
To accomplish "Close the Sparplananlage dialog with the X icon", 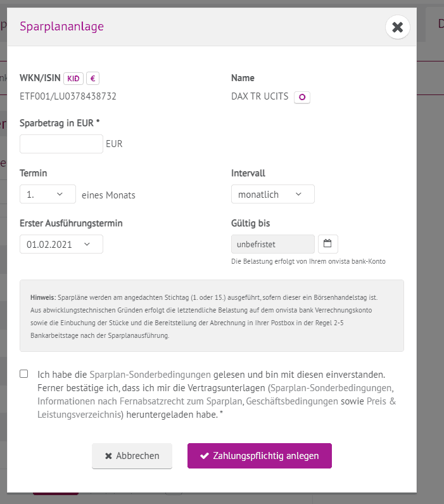I will 398,27.
